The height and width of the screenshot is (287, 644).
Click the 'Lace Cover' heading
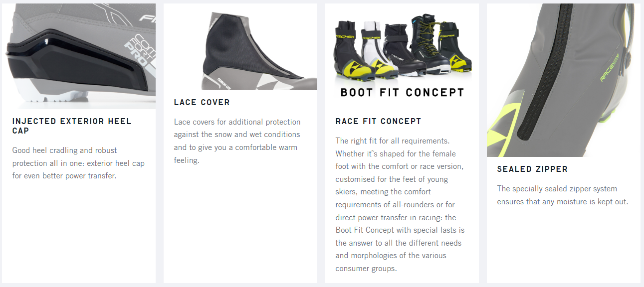point(202,102)
